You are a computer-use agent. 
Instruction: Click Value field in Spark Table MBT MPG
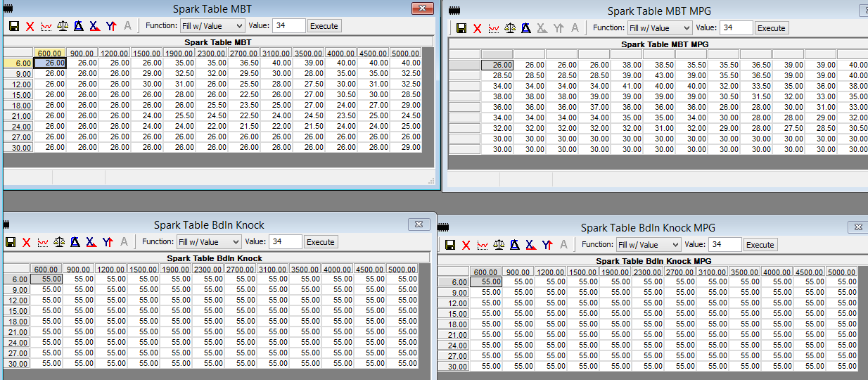735,28
